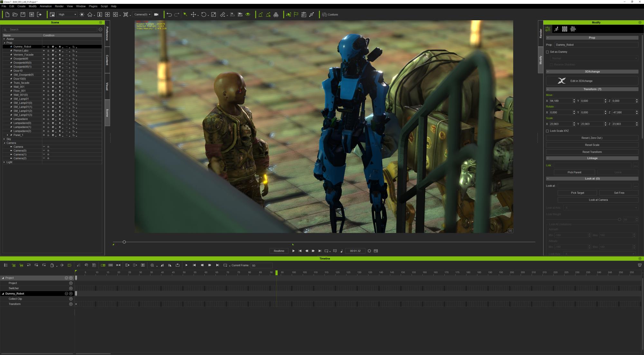Viewport: 644px width, 355px height.
Task: Toggle visibility eye of Camera(1) row
Action: click(x=44, y=154)
